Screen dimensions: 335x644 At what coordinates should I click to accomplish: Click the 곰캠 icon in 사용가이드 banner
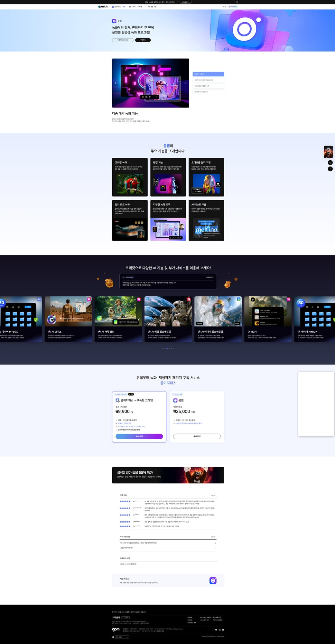click(213, 581)
